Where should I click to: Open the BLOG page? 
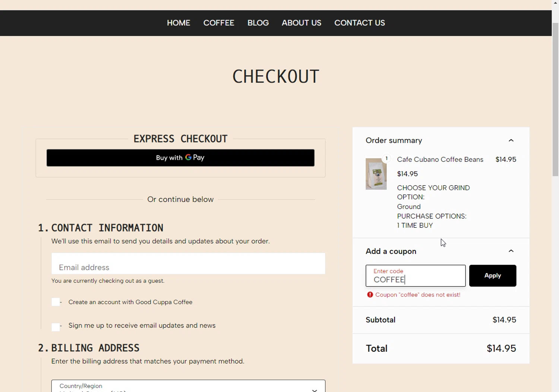click(x=258, y=23)
